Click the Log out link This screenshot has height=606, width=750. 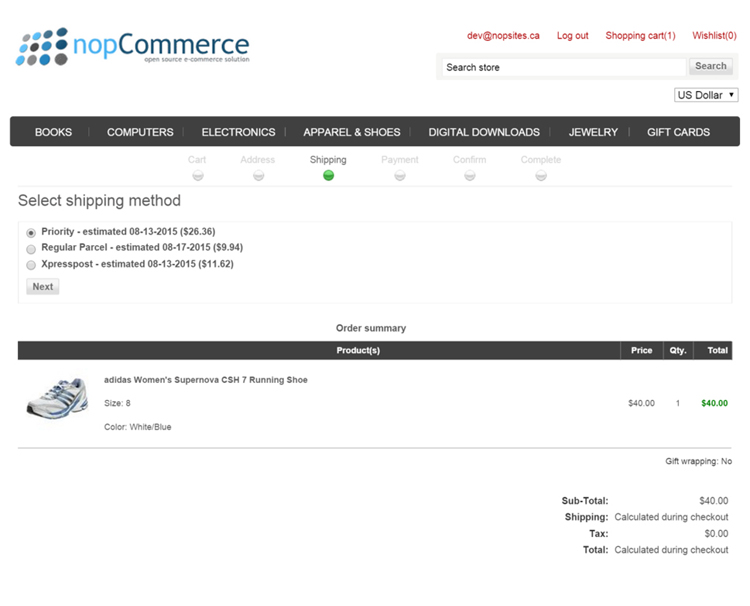tap(573, 35)
